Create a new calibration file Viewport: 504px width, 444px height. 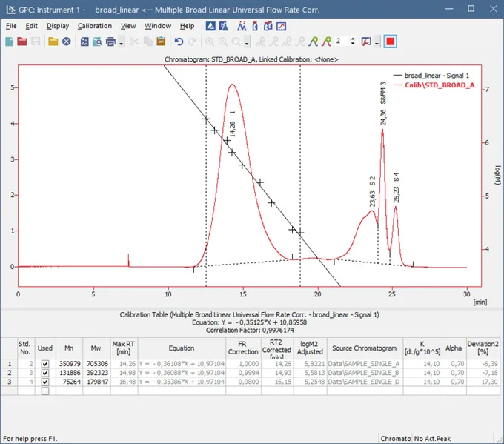click(x=10, y=42)
